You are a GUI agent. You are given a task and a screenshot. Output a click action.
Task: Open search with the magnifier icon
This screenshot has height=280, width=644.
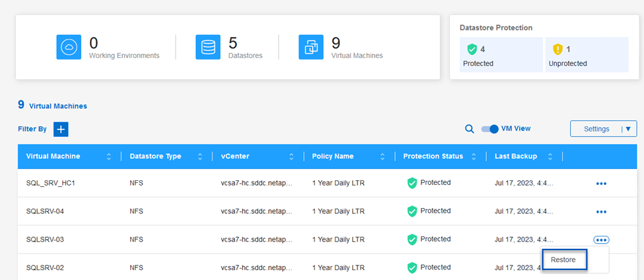click(x=470, y=129)
